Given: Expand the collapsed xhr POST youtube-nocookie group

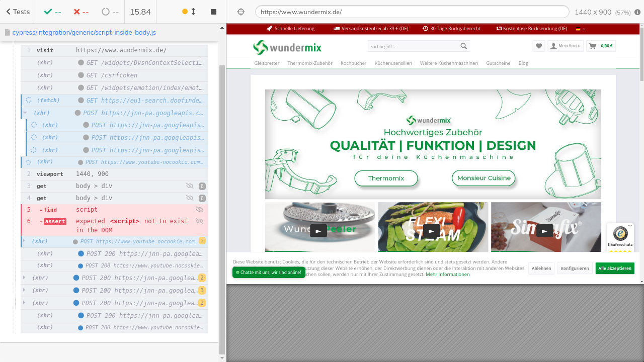Looking at the screenshot, I should click(x=24, y=241).
